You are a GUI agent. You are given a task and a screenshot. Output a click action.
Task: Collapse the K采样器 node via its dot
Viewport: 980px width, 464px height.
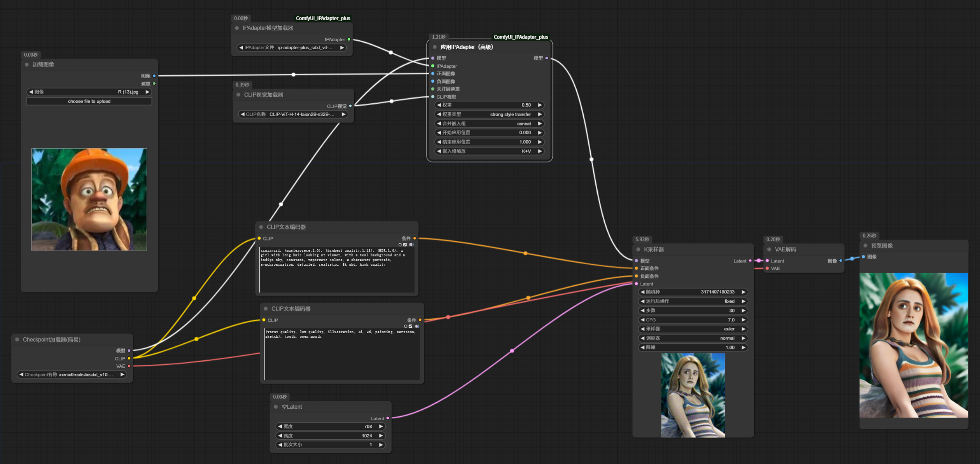638,250
